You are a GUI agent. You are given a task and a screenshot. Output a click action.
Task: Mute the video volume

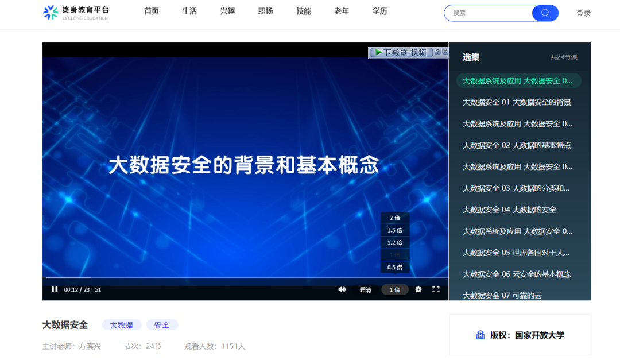click(x=342, y=289)
